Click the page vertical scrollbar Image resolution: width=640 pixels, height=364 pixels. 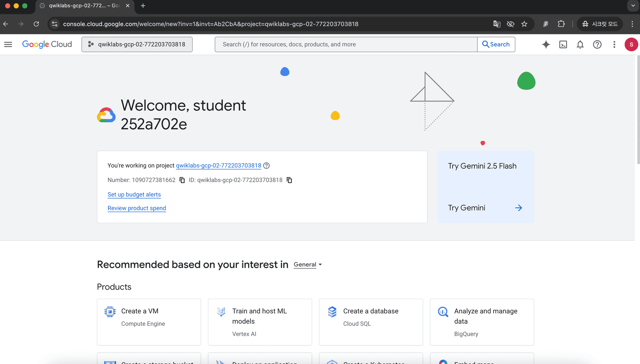[638, 110]
